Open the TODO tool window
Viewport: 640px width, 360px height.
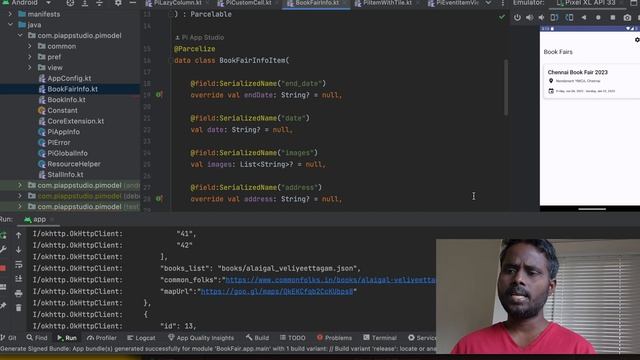click(293, 338)
